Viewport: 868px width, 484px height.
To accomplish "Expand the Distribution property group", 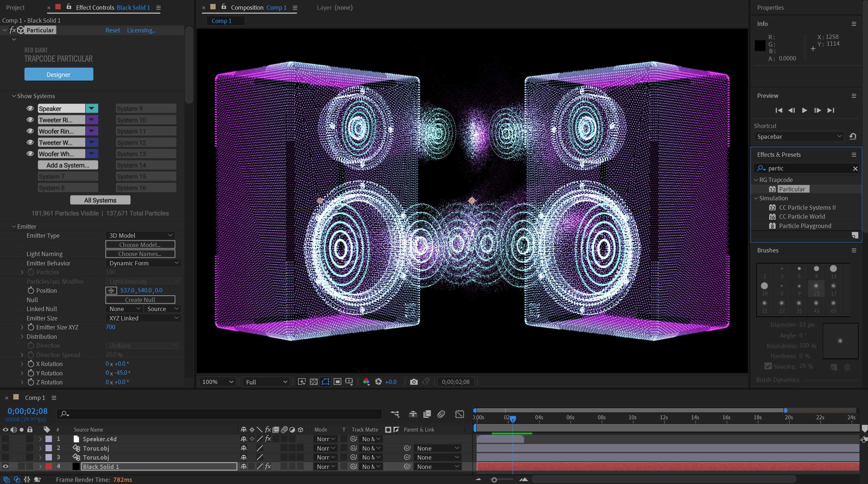I will click(x=22, y=337).
